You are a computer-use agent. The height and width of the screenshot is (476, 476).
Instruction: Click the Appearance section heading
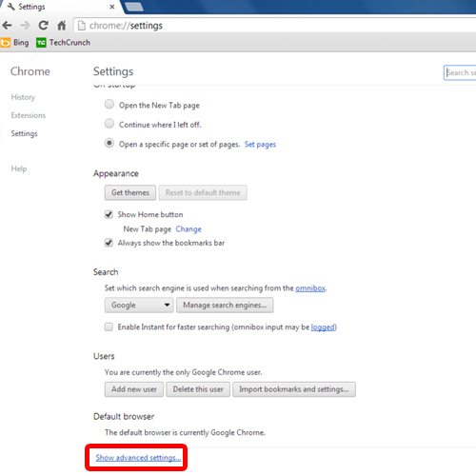coord(116,173)
